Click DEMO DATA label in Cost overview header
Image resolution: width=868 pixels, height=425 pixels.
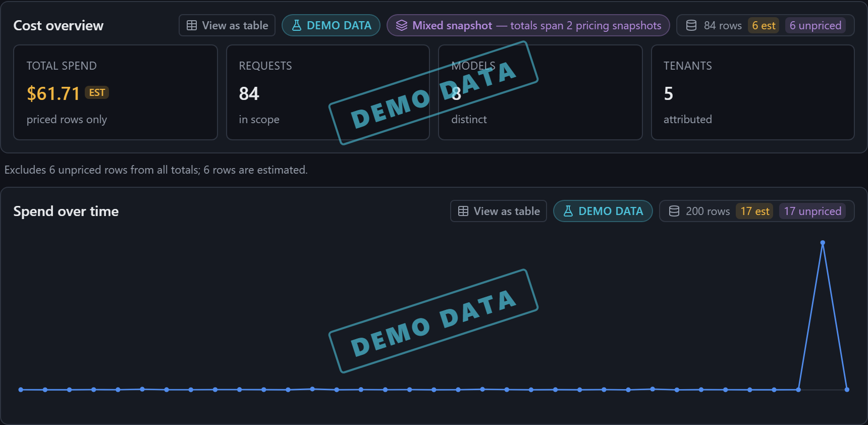click(x=339, y=25)
